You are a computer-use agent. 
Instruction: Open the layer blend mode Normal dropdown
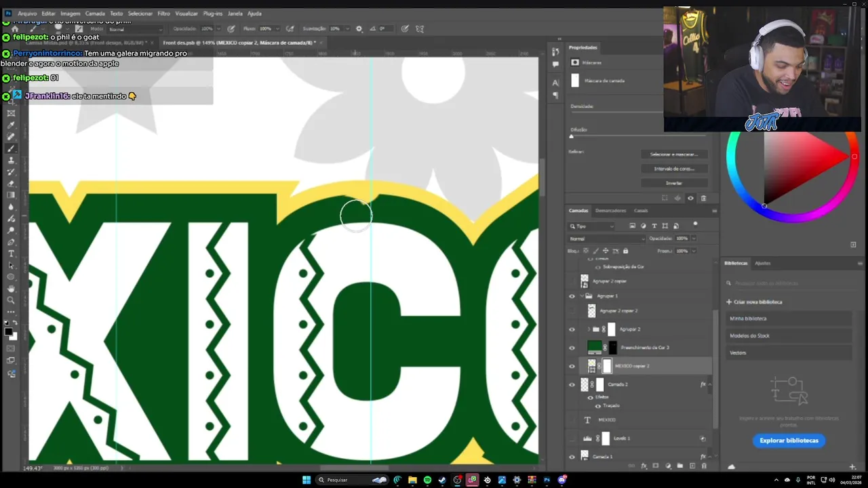[607, 239]
